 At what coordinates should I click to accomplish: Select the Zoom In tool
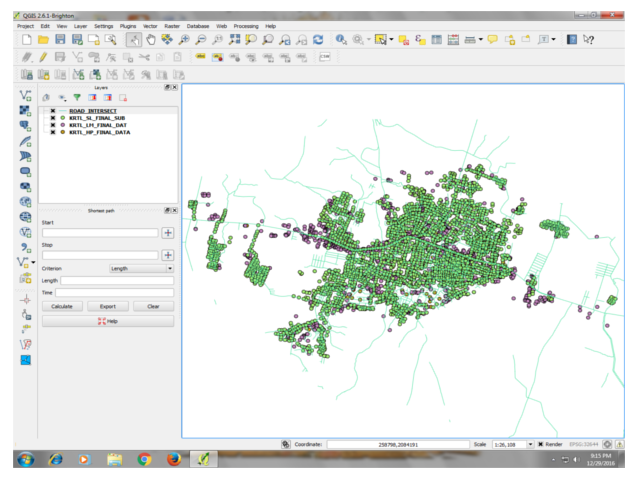184,40
